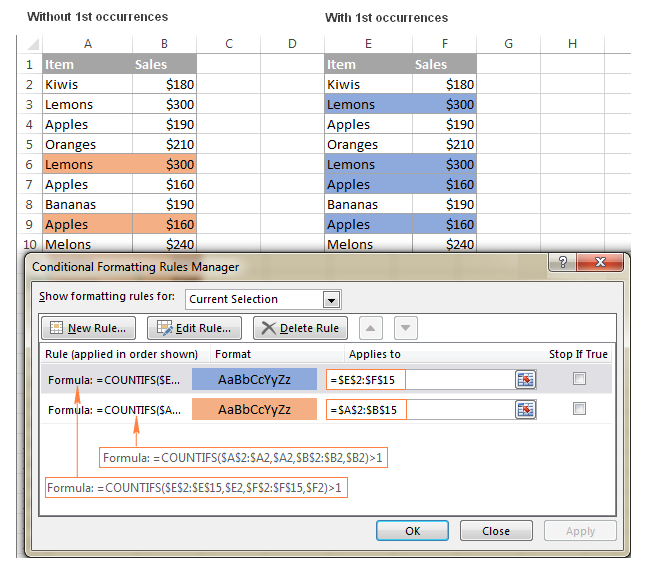Click cell F1 containing Sales

[x=445, y=64]
